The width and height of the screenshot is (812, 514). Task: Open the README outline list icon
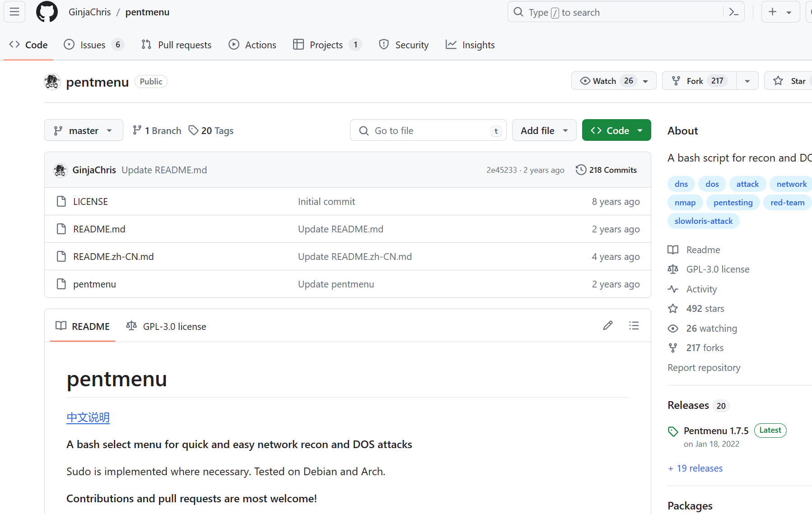(x=634, y=326)
